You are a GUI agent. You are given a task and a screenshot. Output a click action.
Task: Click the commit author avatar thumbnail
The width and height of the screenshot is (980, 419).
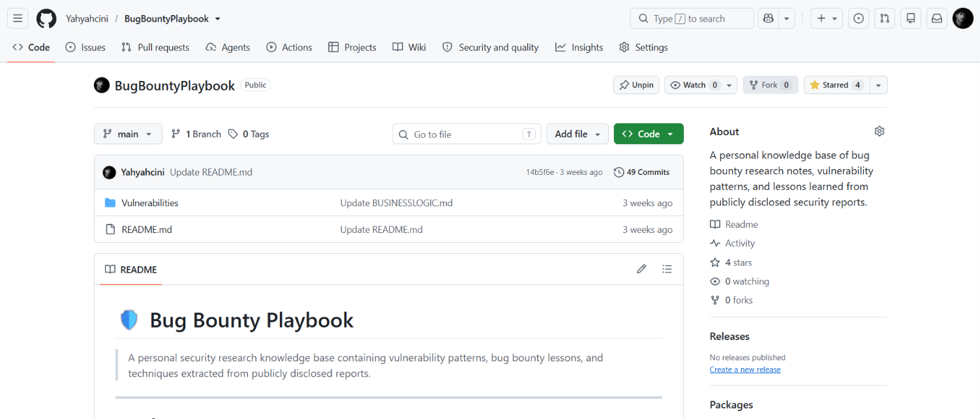coord(110,172)
